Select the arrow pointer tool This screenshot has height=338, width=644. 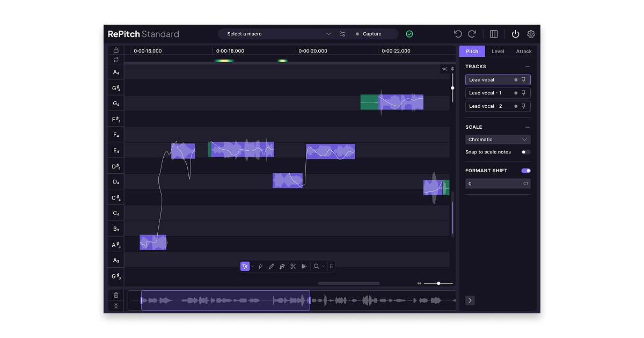coord(245,266)
